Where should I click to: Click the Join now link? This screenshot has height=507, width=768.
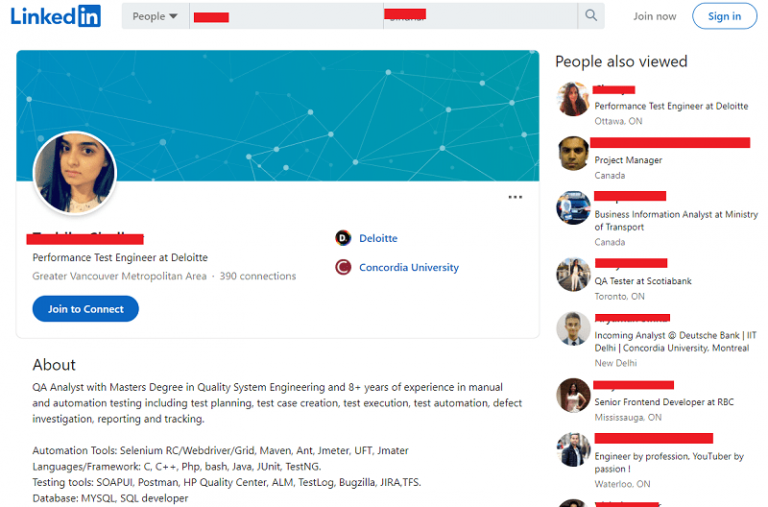click(654, 16)
